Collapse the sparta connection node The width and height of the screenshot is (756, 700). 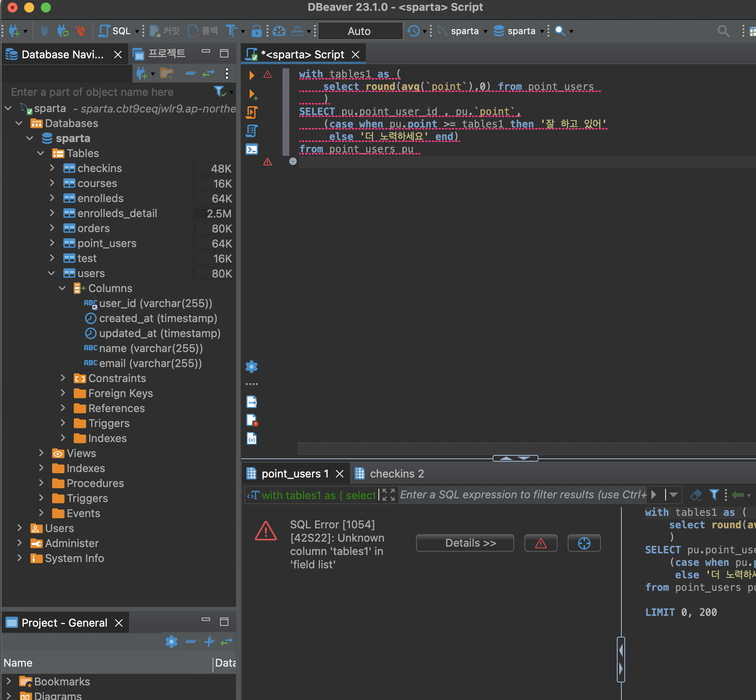[x=8, y=108]
